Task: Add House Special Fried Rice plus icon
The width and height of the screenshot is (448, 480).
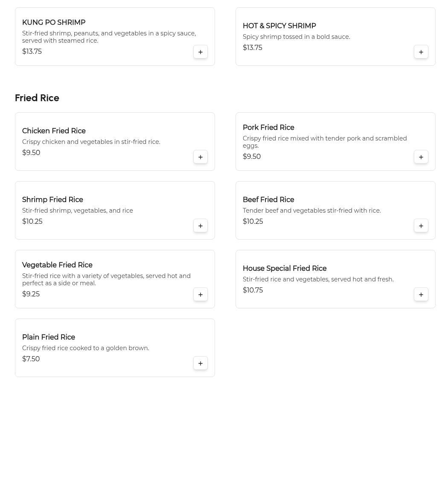Action: pos(421,295)
